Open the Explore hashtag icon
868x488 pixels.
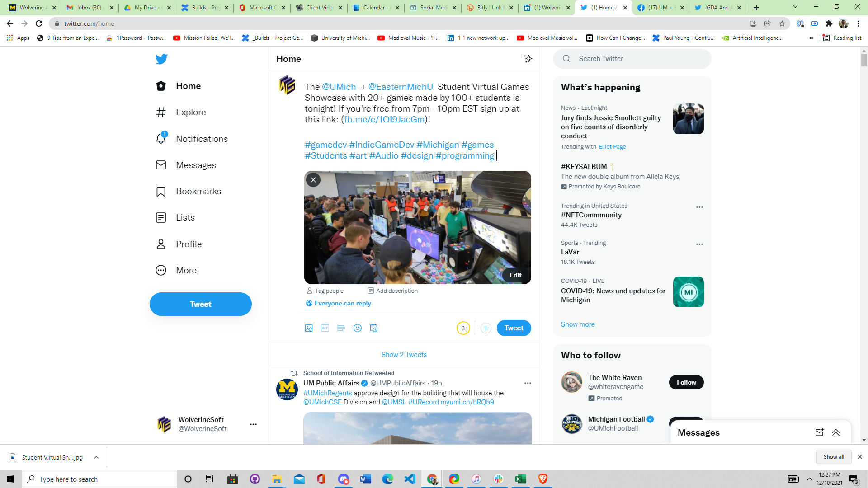pyautogui.click(x=161, y=112)
